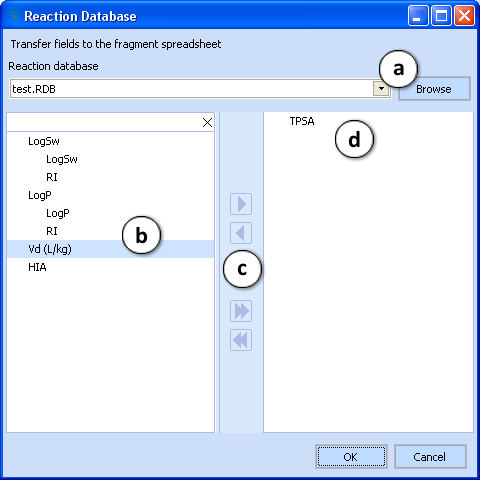The image size is (480, 480).
Task: Click the field filter search box
Action: coord(104,123)
